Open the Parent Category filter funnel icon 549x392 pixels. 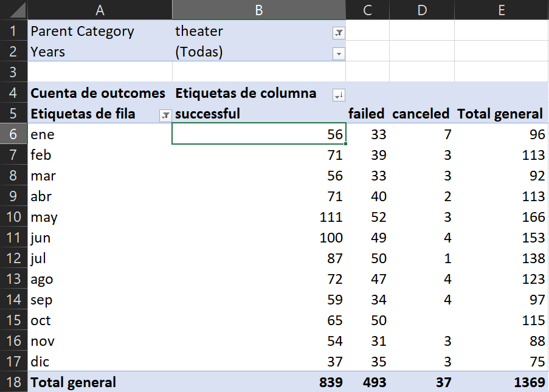(339, 33)
